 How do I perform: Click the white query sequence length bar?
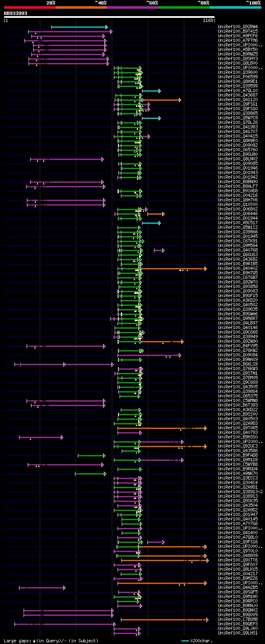(109, 17)
